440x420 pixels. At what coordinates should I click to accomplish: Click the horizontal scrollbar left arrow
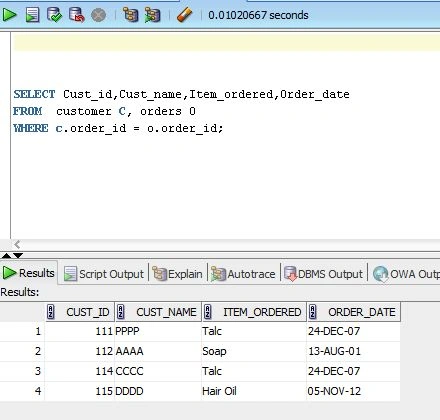pyautogui.click(x=17, y=244)
